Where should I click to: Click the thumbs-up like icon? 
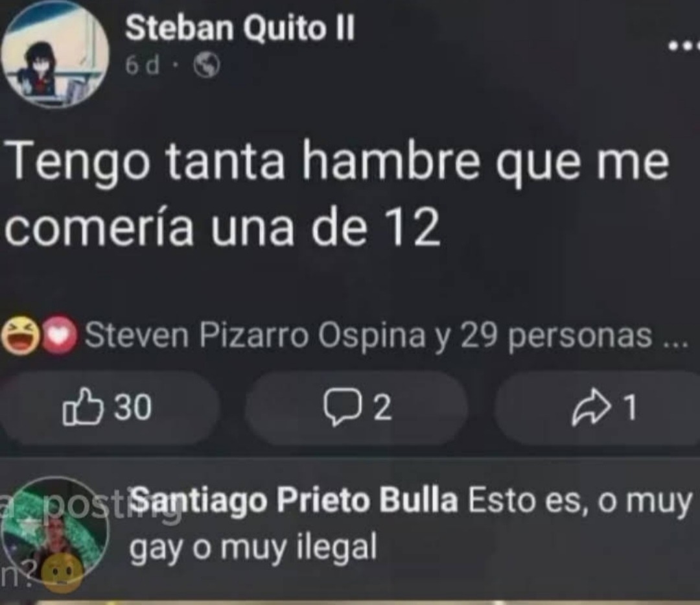(83, 407)
